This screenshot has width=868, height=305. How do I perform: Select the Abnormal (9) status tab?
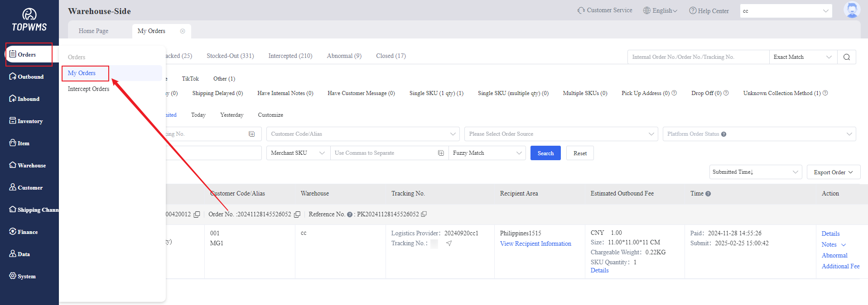[x=344, y=56]
